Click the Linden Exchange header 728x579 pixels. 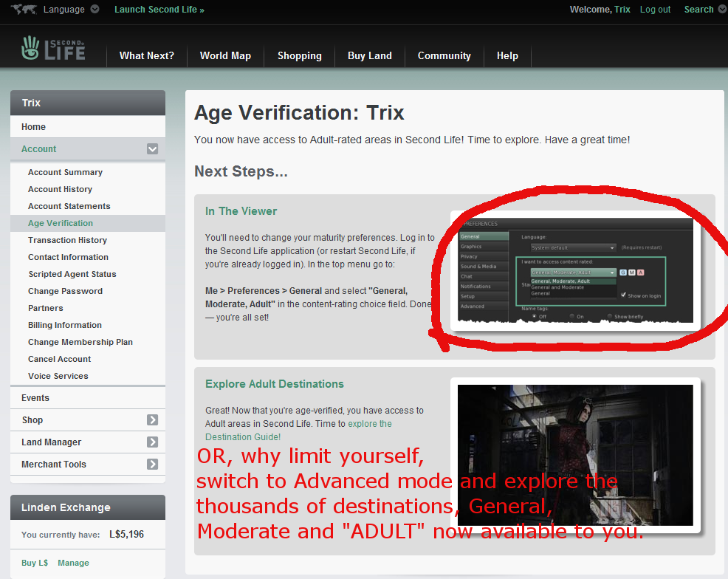[x=88, y=507]
